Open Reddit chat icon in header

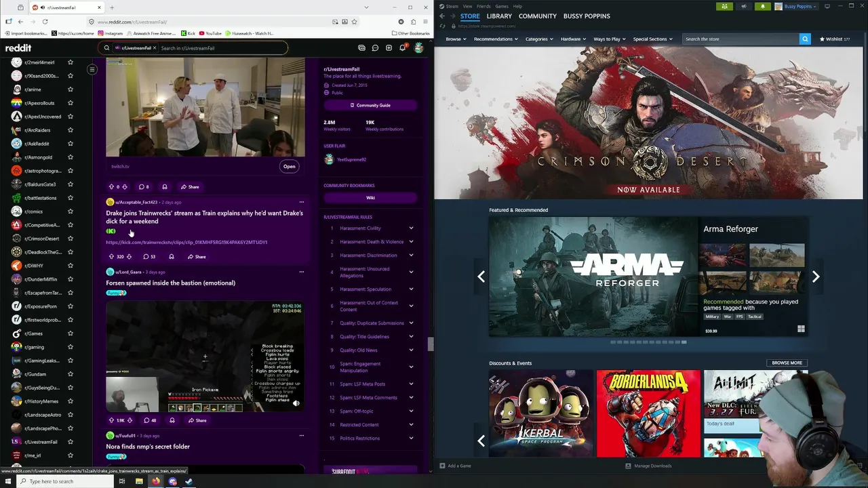(375, 48)
